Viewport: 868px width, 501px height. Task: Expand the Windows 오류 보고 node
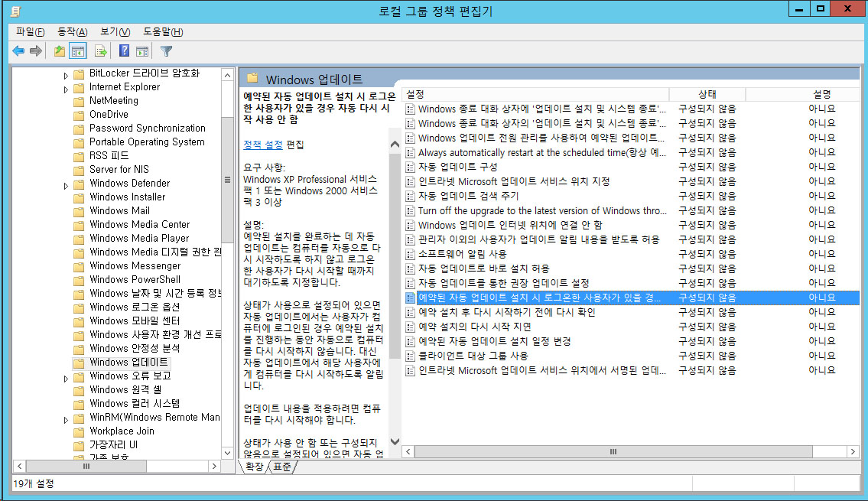66,378
